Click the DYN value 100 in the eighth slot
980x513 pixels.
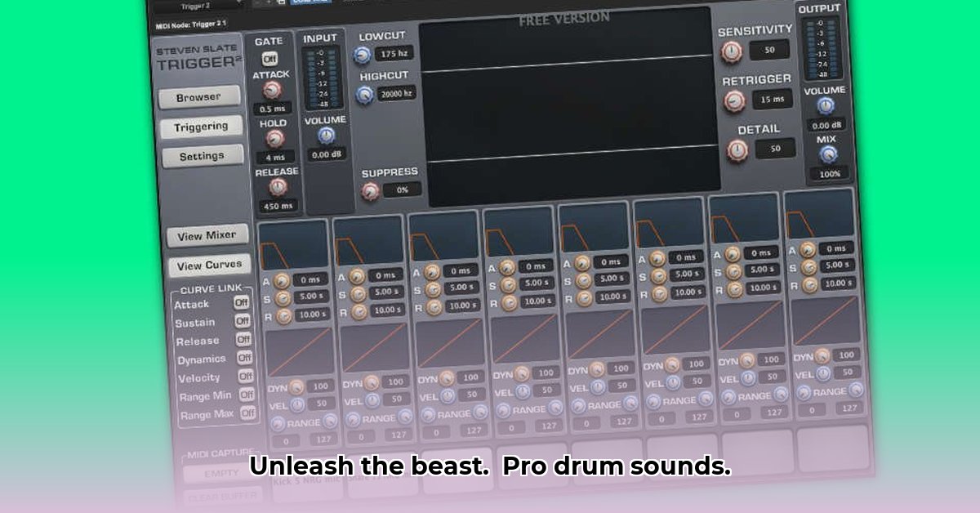pos(846,355)
